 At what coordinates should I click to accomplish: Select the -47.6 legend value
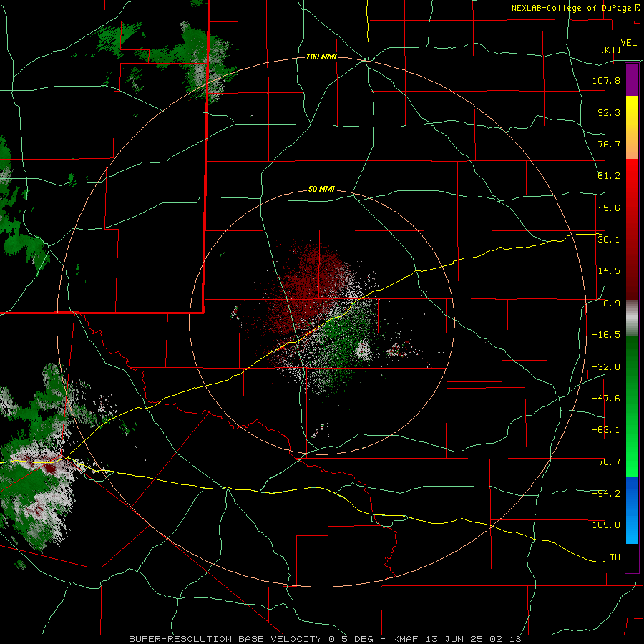(x=606, y=399)
